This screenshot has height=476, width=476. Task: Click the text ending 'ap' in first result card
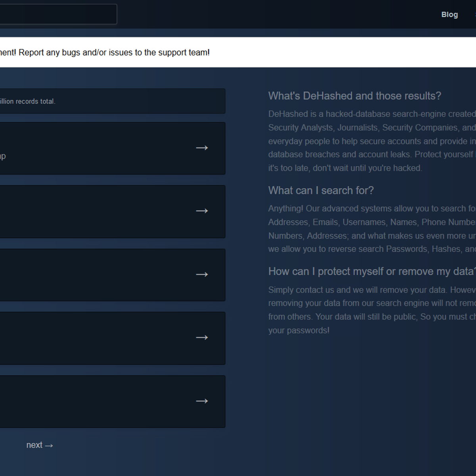3,156
